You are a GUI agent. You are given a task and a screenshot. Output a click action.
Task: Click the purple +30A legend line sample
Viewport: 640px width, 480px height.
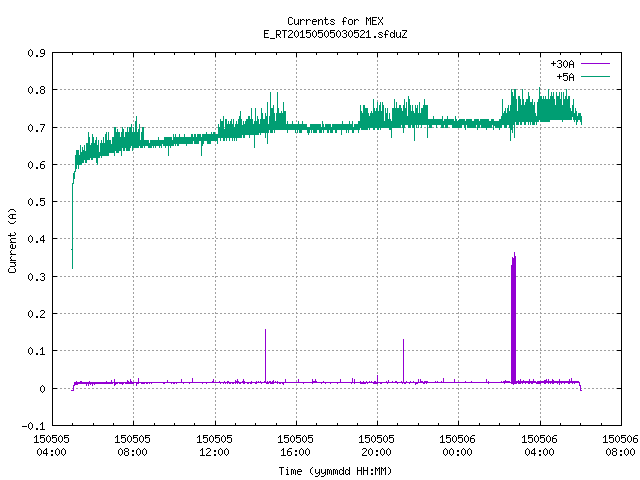[x=595, y=64]
